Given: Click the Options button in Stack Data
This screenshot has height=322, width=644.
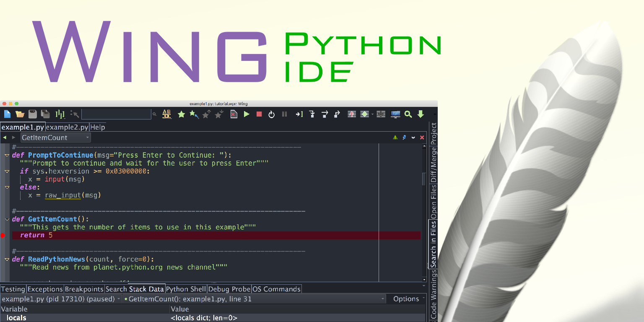Looking at the screenshot, I should tap(408, 299).
